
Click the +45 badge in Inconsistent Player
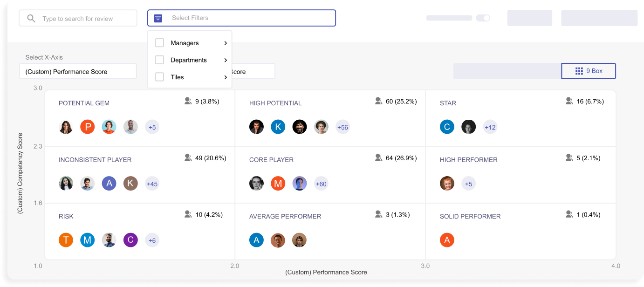pos(152,184)
